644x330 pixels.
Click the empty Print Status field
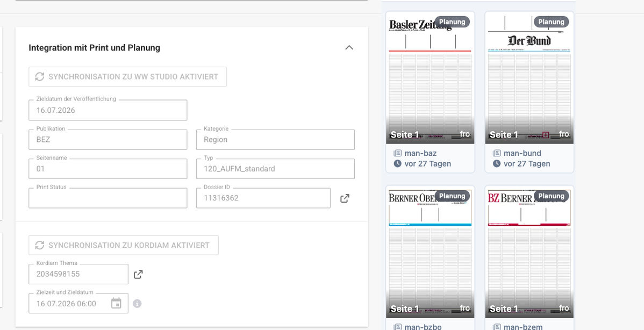point(108,198)
